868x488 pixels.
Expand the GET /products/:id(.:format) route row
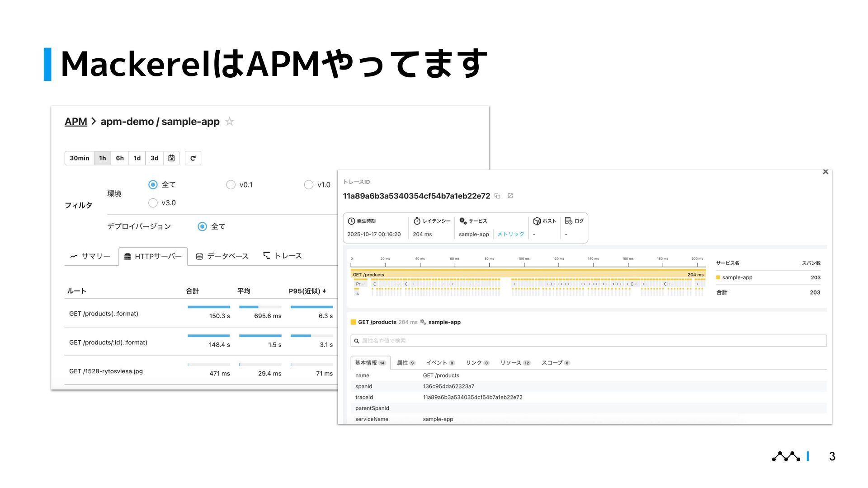tap(108, 343)
